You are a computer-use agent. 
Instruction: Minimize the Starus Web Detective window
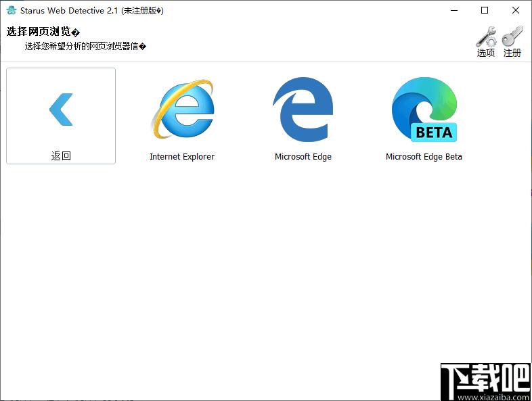click(454, 11)
